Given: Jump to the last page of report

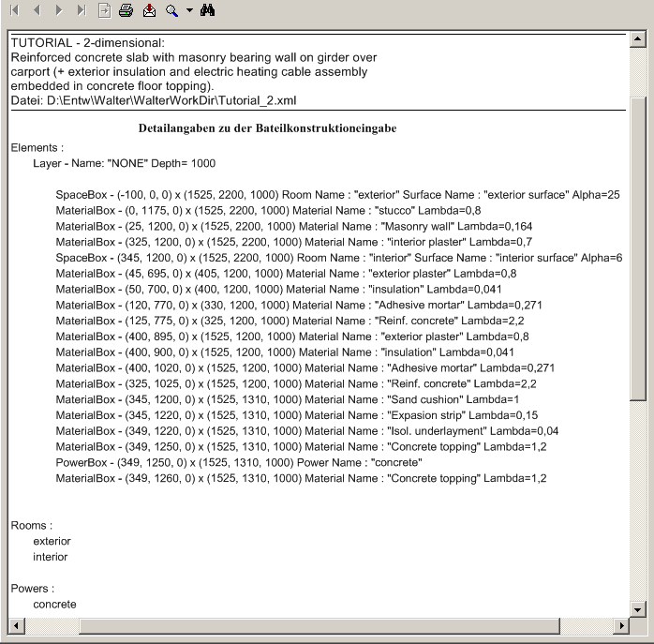Looking at the screenshot, I should point(82,10).
